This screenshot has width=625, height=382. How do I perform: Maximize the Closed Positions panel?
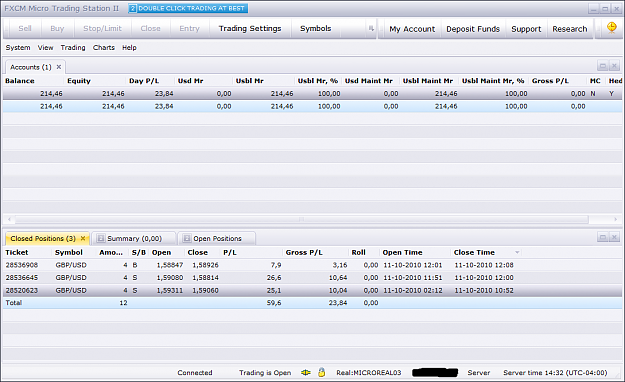603,237
